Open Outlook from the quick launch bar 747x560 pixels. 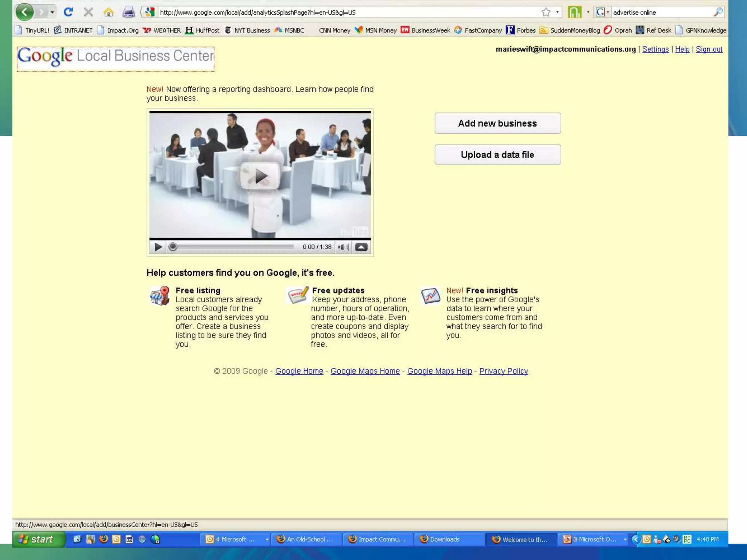116,539
